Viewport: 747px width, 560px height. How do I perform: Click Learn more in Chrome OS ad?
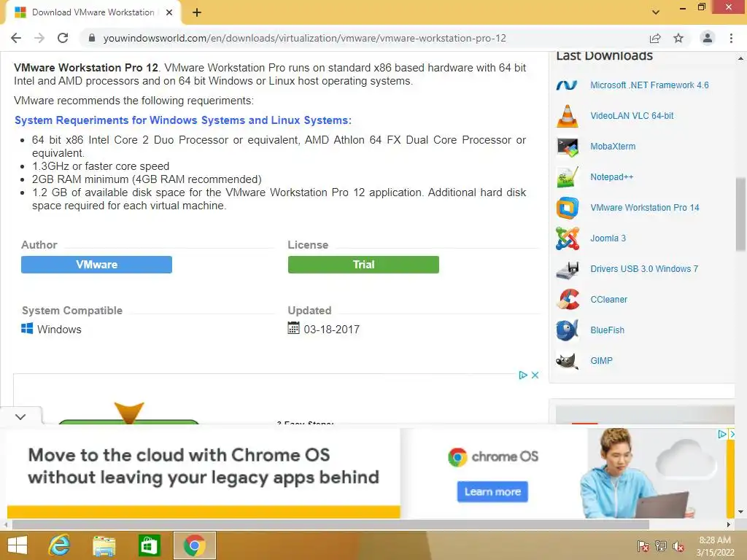(x=492, y=492)
